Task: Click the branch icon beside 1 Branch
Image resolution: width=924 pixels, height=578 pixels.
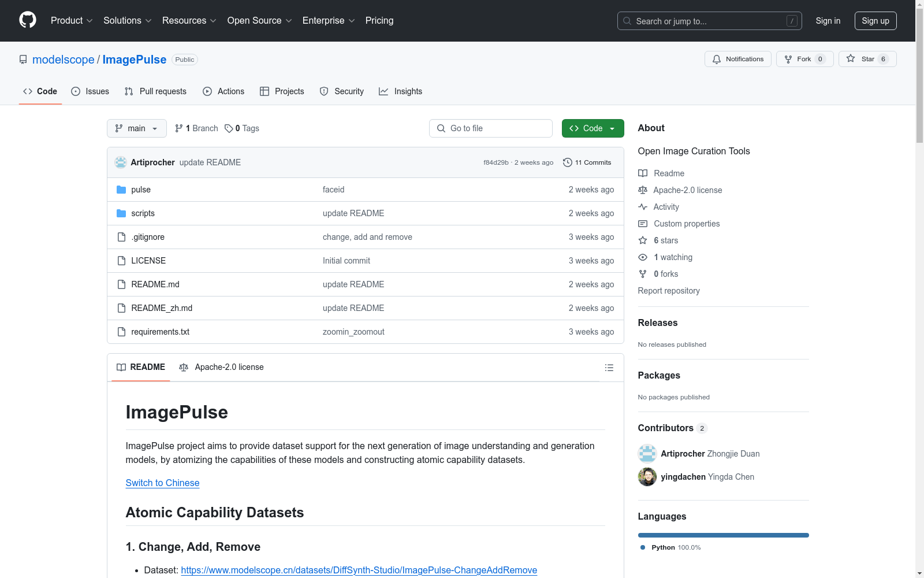Action: tap(179, 128)
